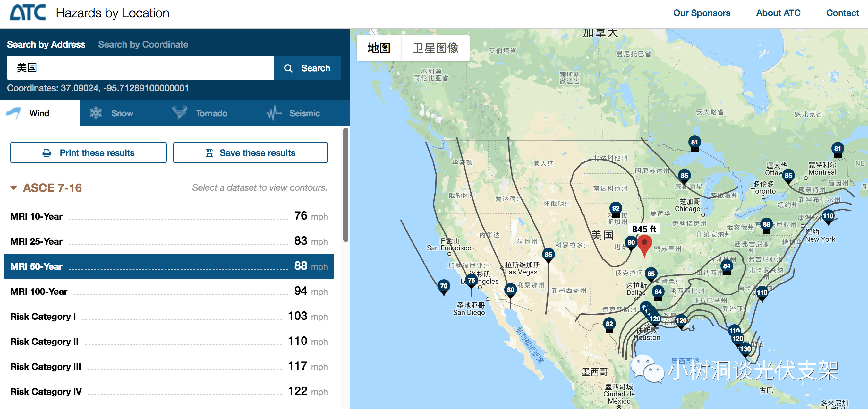Click the 845 ft elevation label
The width and height of the screenshot is (868, 409).
click(644, 229)
